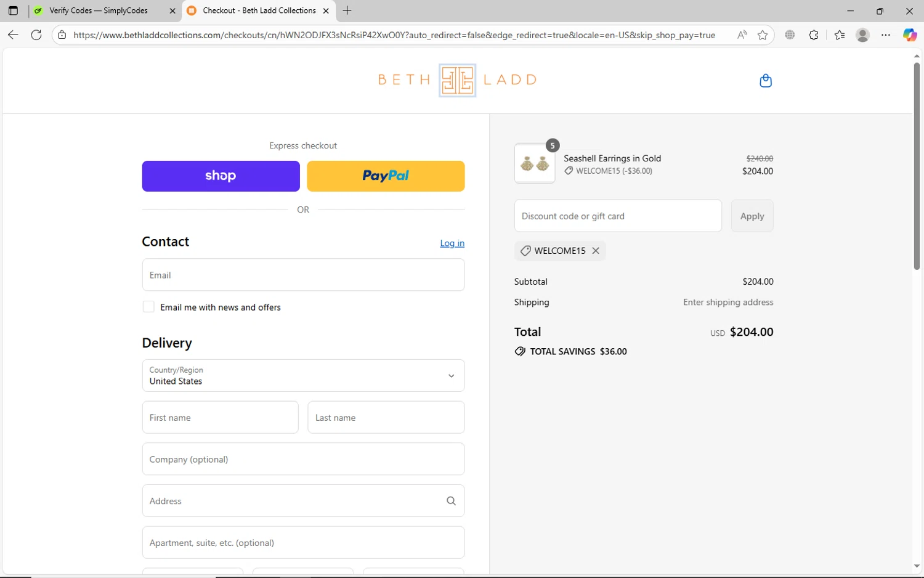The image size is (924, 578).
Task: Click the TOTAL SAVINGS $36.00 text
Action: point(578,351)
